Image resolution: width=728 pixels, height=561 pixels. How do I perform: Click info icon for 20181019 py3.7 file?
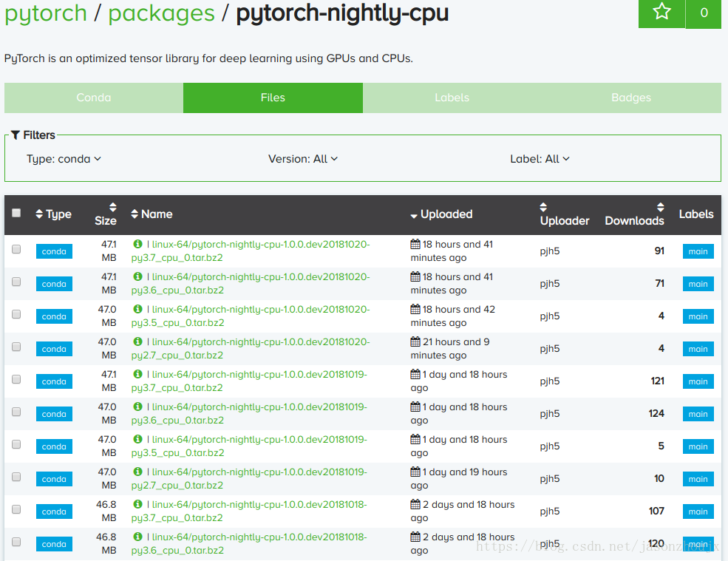[x=137, y=374]
